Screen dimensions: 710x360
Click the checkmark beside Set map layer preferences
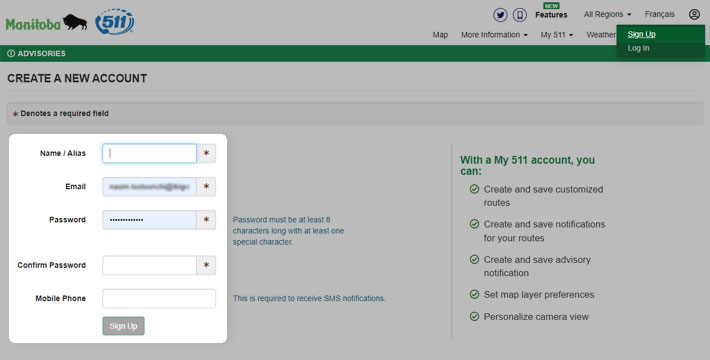coord(474,294)
